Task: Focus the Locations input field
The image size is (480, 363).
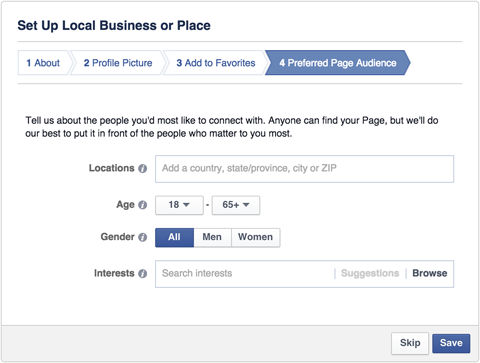Action: click(304, 169)
